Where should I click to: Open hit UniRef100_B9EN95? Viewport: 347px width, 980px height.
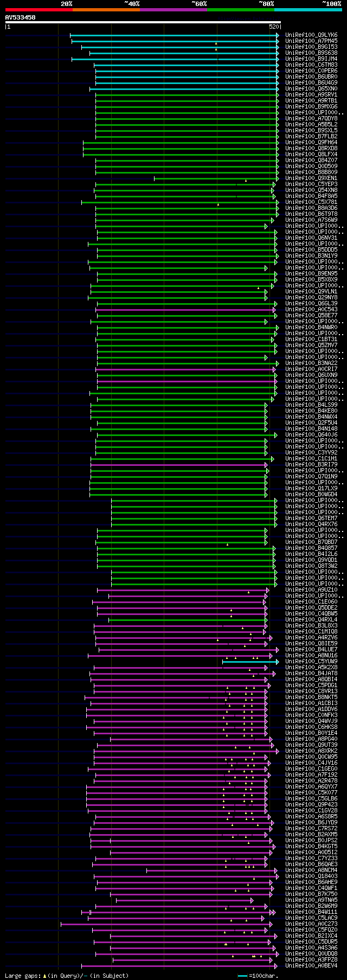[311, 274]
